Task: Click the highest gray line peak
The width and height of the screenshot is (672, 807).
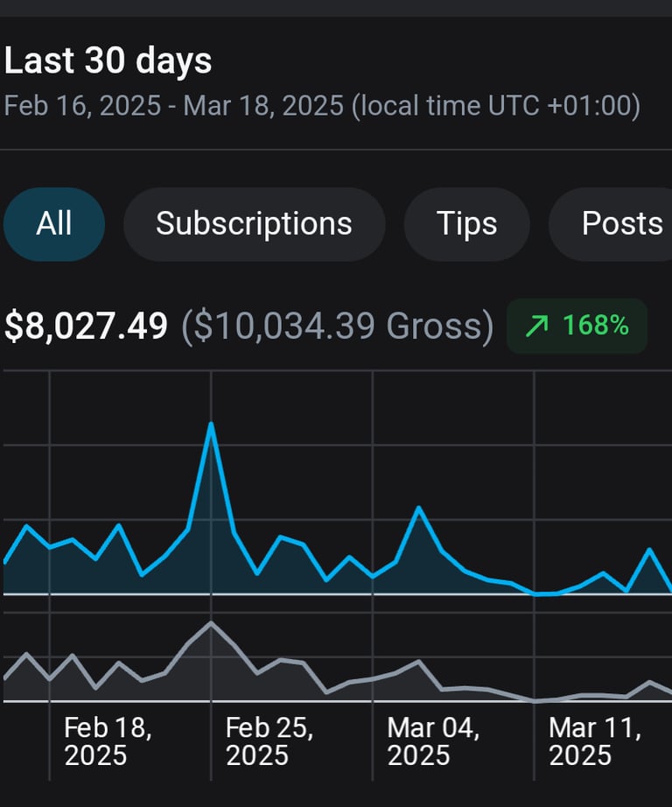Action: 211,622
